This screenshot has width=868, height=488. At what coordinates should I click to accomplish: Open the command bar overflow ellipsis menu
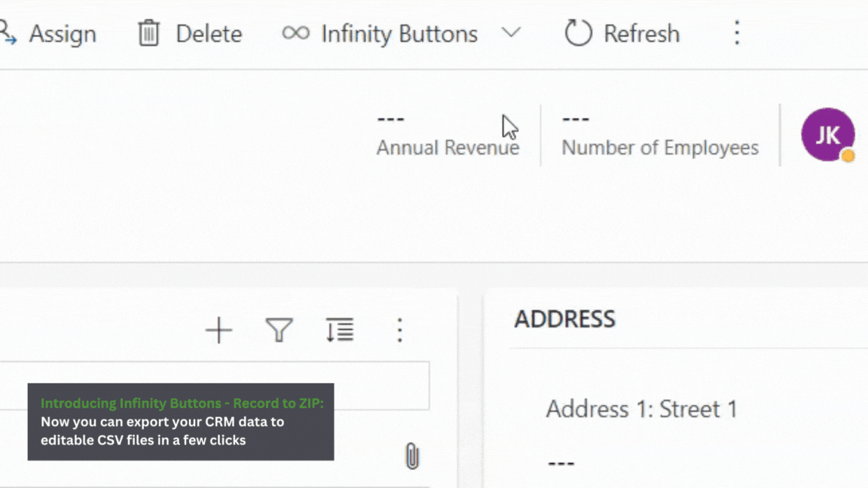pos(736,33)
